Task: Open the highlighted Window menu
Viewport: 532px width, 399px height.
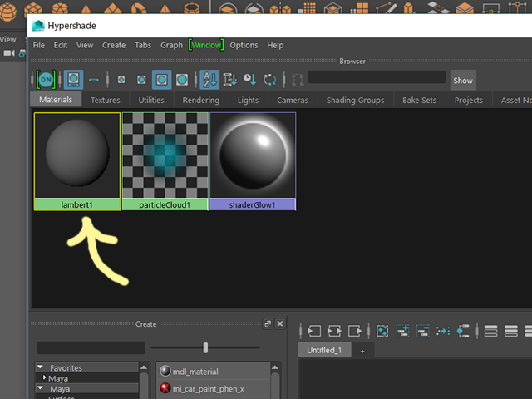Action: (206, 45)
